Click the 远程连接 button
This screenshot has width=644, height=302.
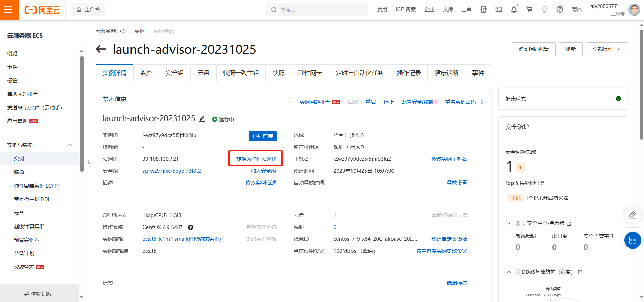(263, 136)
